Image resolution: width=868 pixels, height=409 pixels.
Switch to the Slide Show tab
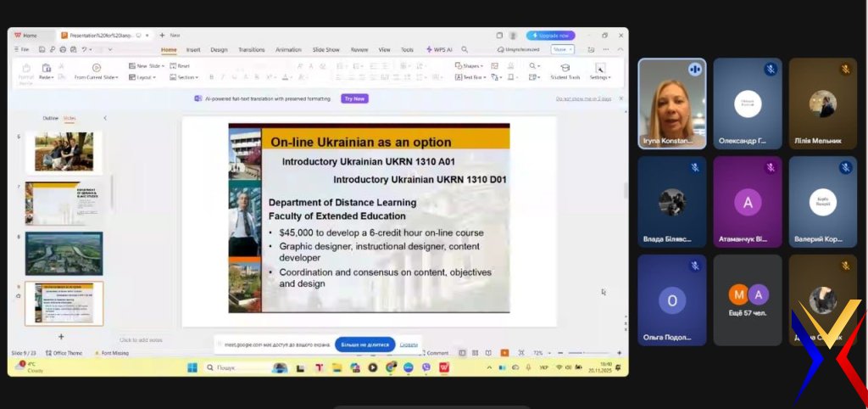[325, 49]
